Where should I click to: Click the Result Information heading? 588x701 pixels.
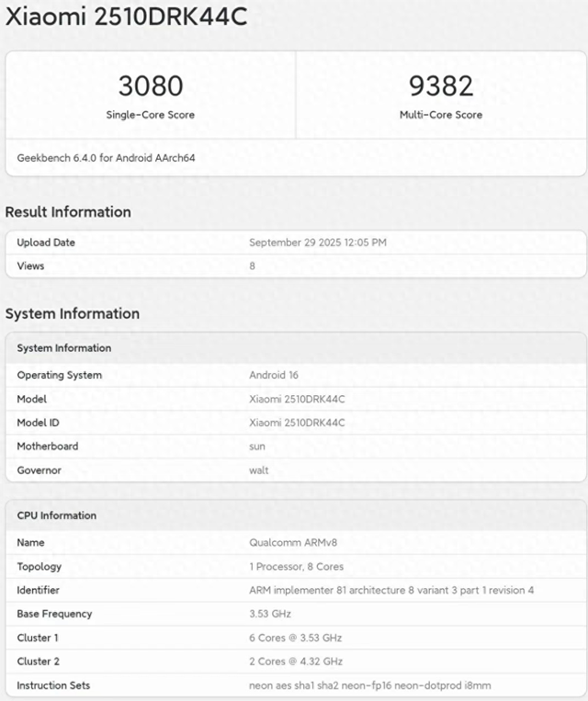pyautogui.click(x=68, y=212)
